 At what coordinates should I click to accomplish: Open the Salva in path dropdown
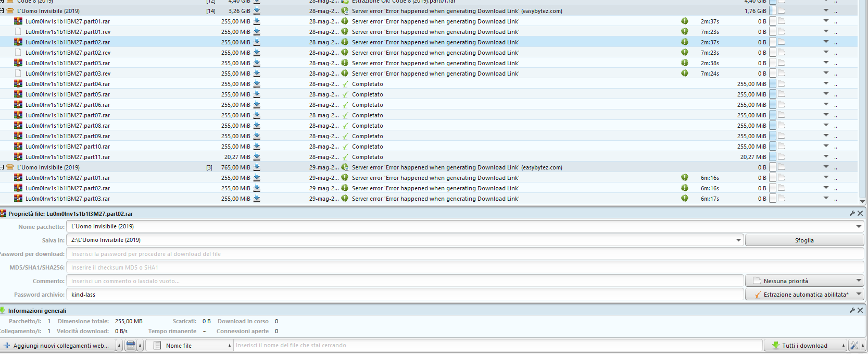click(x=738, y=240)
